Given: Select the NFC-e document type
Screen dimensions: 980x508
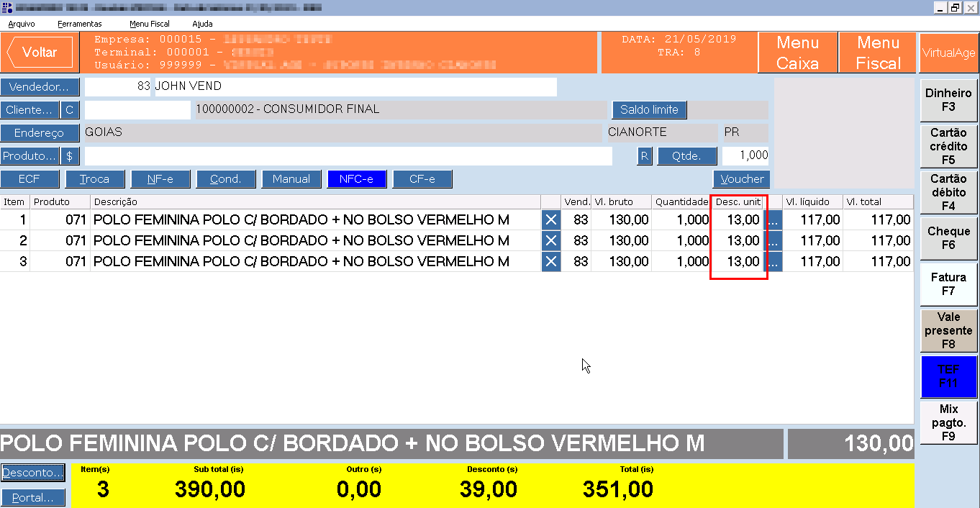Looking at the screenshot, I should tap(357, 179).
